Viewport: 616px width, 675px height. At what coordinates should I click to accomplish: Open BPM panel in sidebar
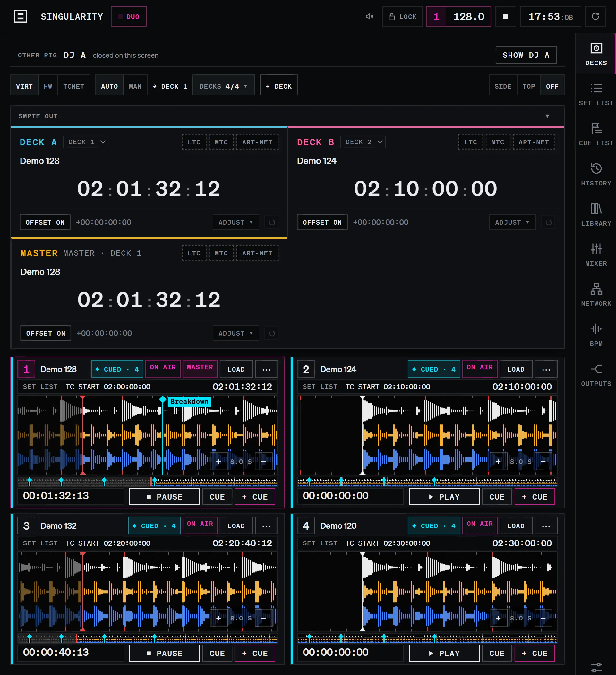pos(596,335)
